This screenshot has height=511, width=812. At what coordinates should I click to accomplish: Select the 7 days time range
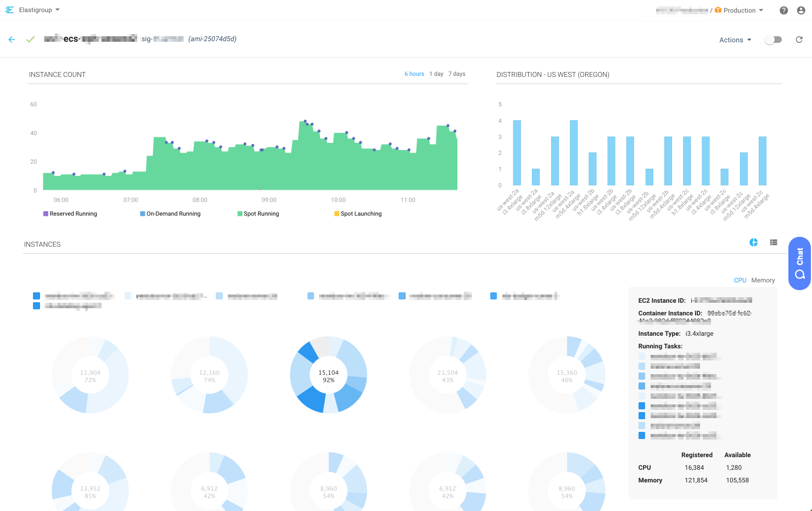[x=456, y=74]
